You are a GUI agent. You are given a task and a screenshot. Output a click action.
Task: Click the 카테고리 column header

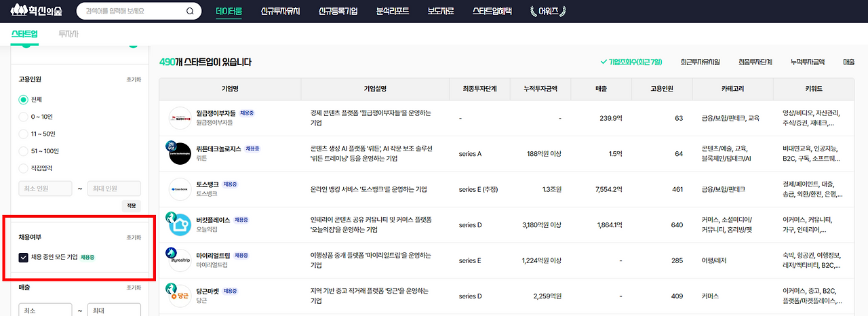tap(732, 88)
